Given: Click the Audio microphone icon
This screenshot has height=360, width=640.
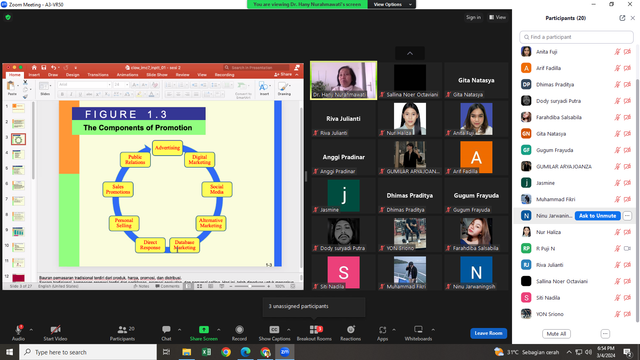Looking at the screenshot, I should [x=18, y=330].
